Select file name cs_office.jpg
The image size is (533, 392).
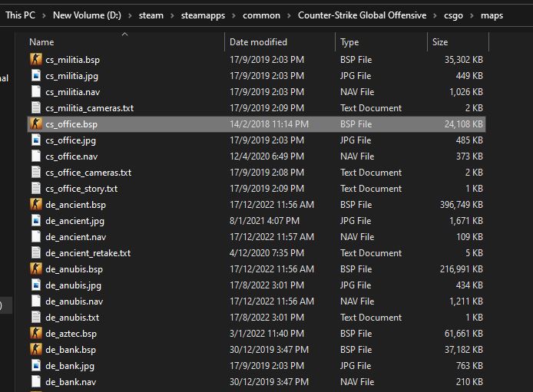[71, 140]
